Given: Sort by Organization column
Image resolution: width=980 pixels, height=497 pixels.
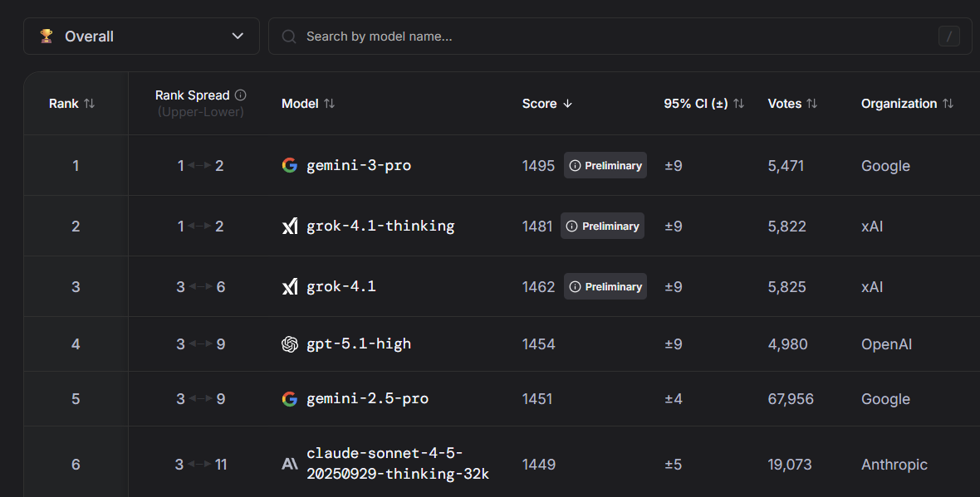Looking at the screenshot, I should [948, 104].
